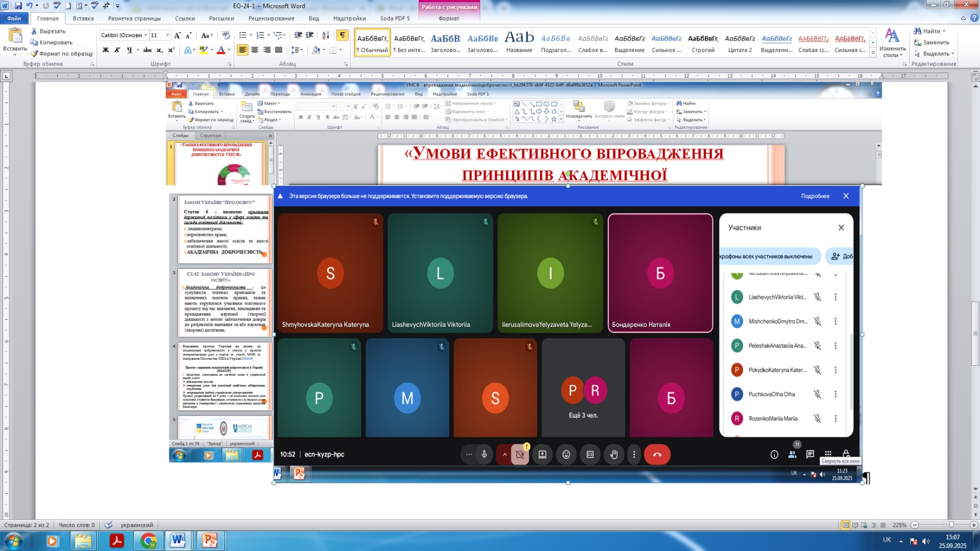
Task: Open Change Styles (Изменить стили)
Action: [x=892, y=43]
